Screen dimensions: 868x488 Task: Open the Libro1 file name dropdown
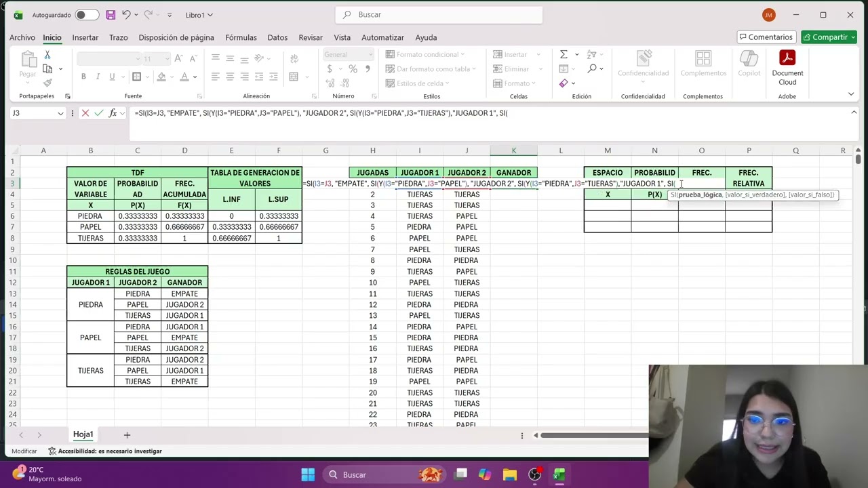pyautogui.click(x=199, y=15)
